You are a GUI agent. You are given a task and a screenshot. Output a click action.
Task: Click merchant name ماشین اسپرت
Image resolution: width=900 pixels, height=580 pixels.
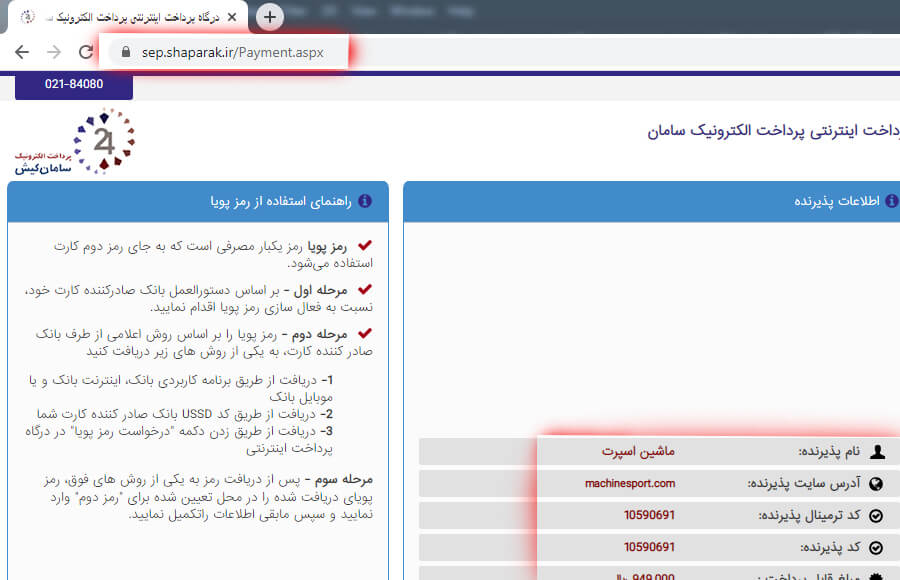[x=638, y=451]
